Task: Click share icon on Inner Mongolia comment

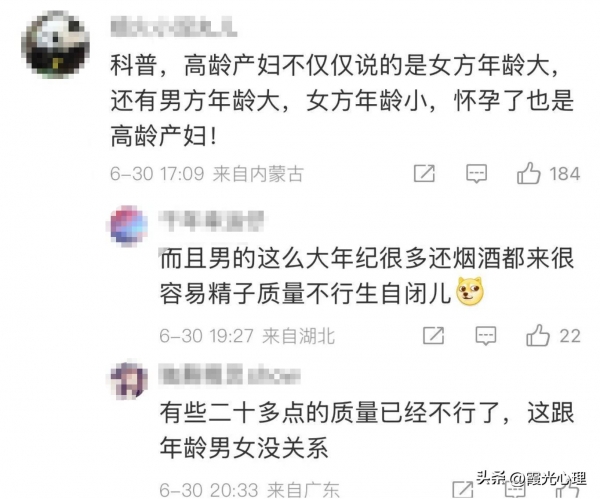Action: (424, 173)
